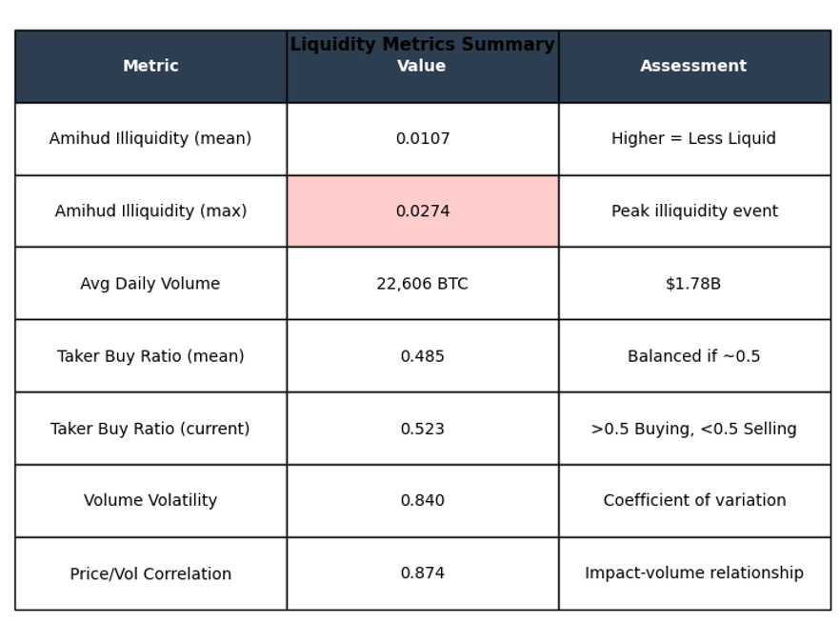Click the Volume Volatility row label
The image size is (840, 622).
point(150,501)
